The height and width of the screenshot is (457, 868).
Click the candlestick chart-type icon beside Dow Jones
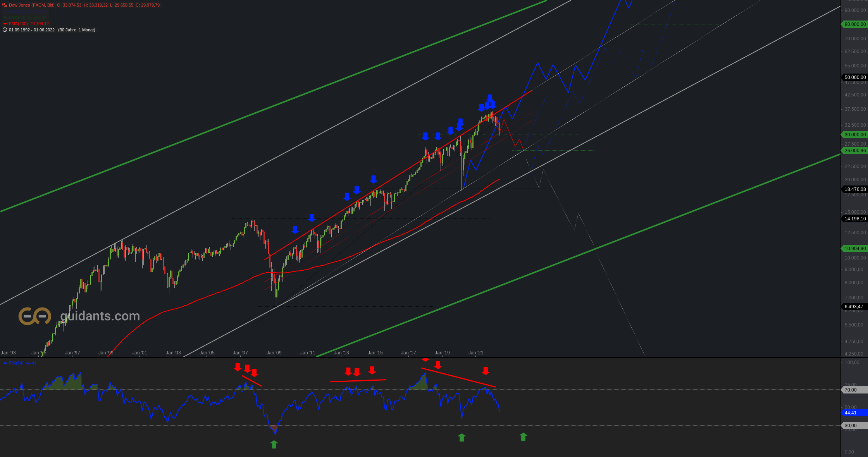click(5, 5)
